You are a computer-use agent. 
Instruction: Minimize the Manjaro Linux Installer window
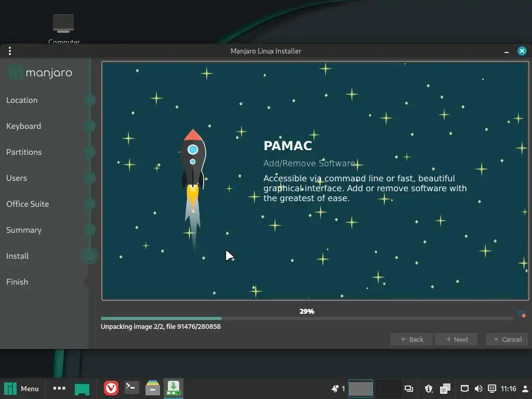pos(506,51)
